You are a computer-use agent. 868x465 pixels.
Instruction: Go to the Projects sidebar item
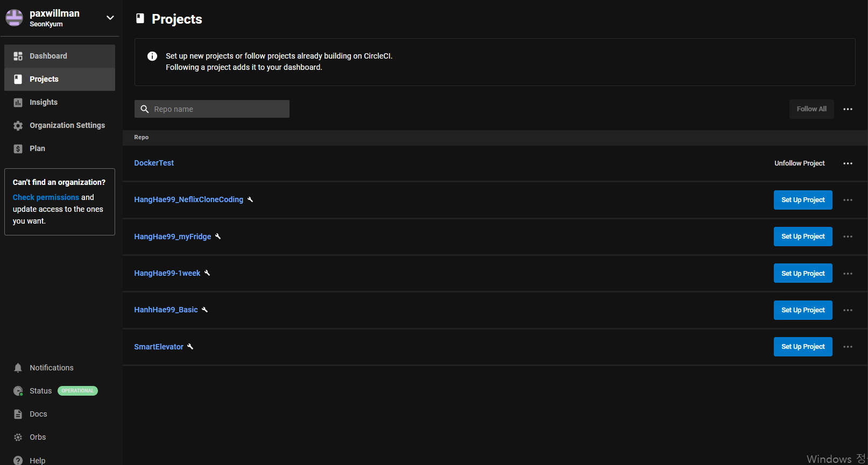(60, 79)
